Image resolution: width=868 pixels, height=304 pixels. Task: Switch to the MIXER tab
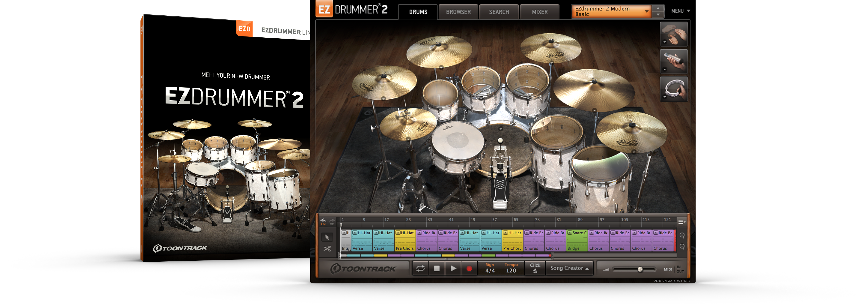(x=539, y=11)
